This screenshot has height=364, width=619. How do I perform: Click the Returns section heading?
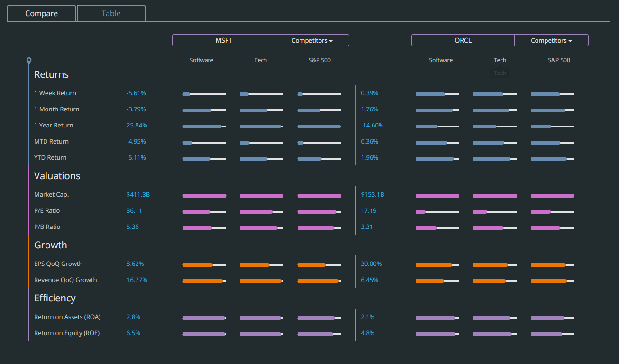pyautogui.click(x=51, y=74)
